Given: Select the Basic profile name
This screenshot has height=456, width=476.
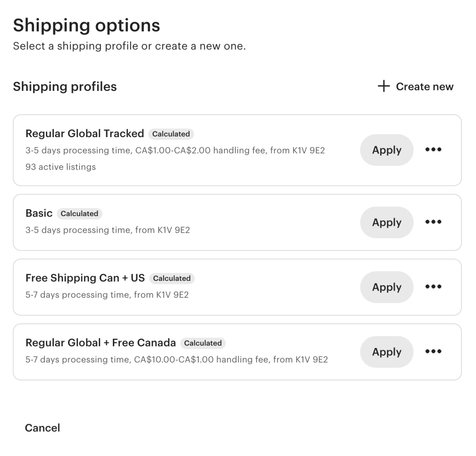Looking at the screenshot, I should coord(39,213).
